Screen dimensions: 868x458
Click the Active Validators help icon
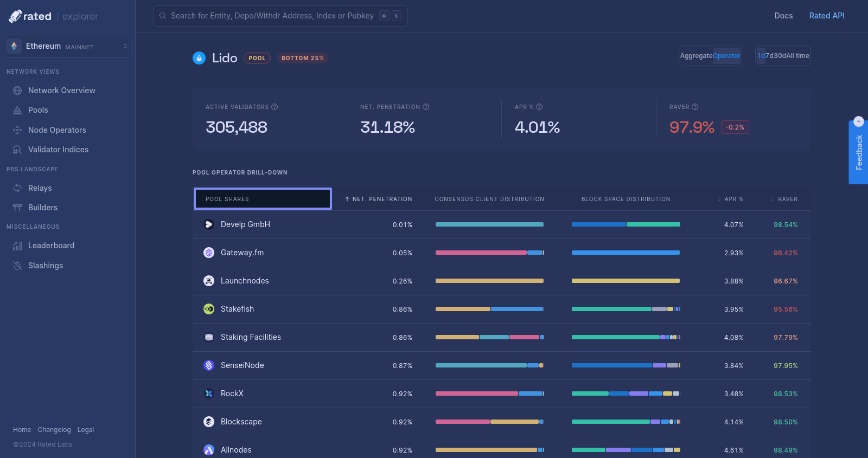tap(275, 107)
